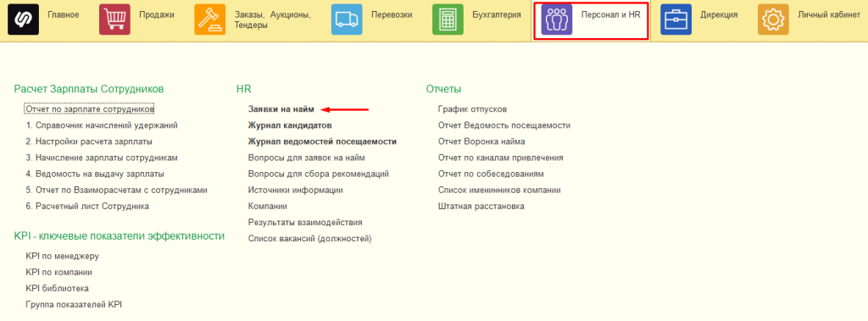
Task: Open KPI библиотека
Action: coord(57,288)
